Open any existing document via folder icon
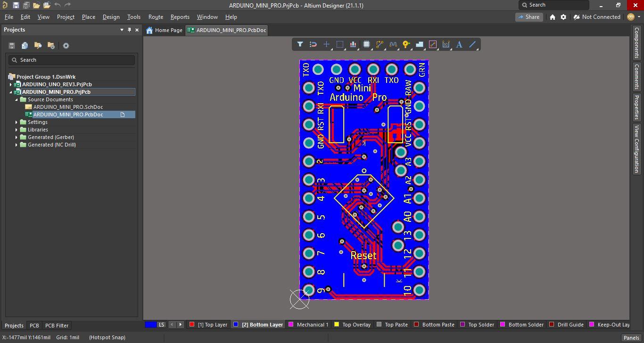The image size is (644, 343). pyautogui.click(x=36, y=5)
